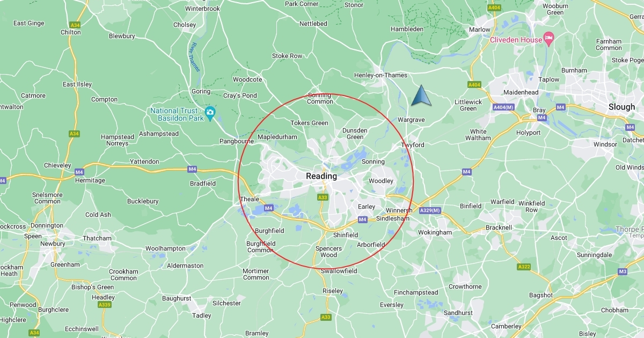Select the Maidenhead town label
The width and height of the screenshot is (644, 338).
519,92
